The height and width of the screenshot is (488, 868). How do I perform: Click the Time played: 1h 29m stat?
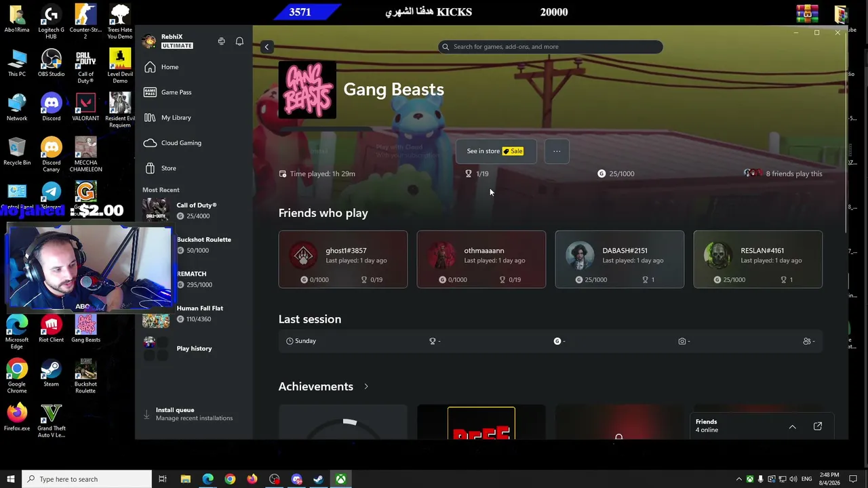click(317, 174)
